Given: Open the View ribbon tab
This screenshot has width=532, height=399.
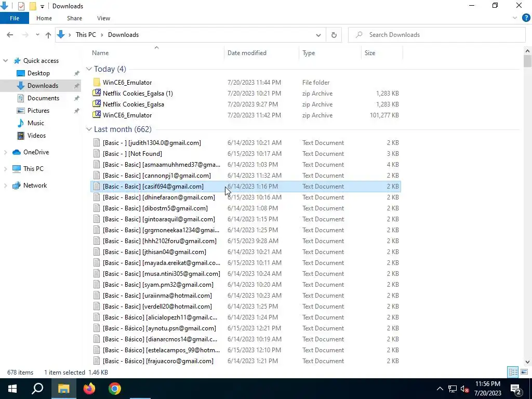Looking at the screenshot, I should 103,18.
